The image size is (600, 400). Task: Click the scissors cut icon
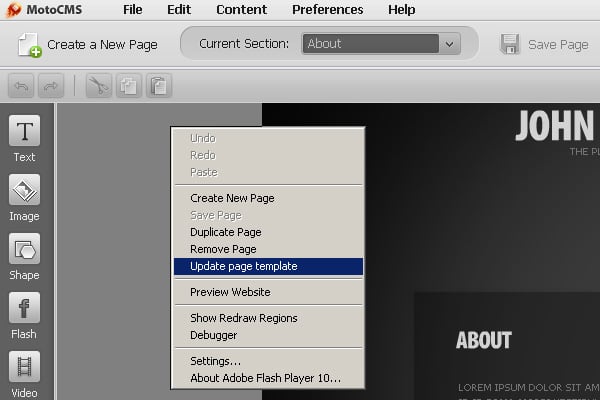tap(98, 86)
